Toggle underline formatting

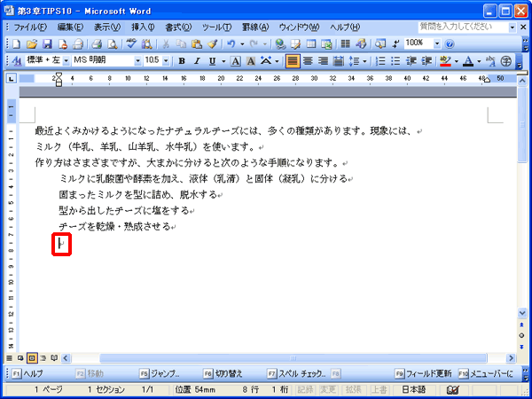click(213, 61)
